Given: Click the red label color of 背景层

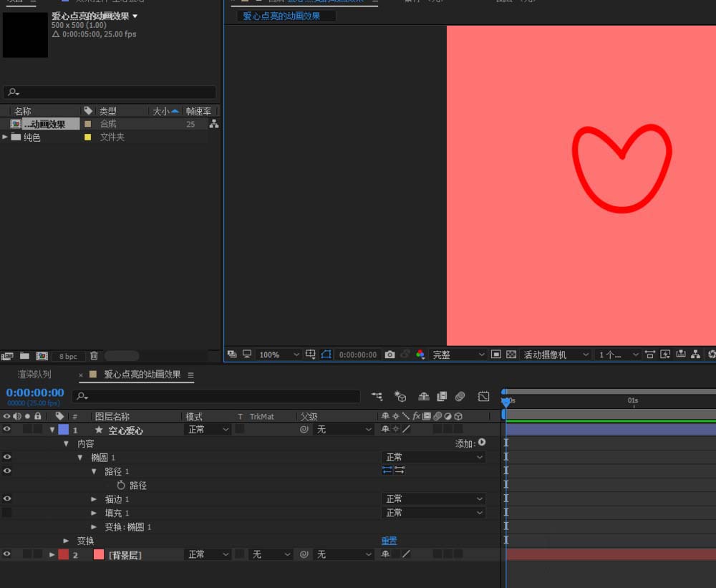Looking at the screenshot, I should tap(64, 554).
